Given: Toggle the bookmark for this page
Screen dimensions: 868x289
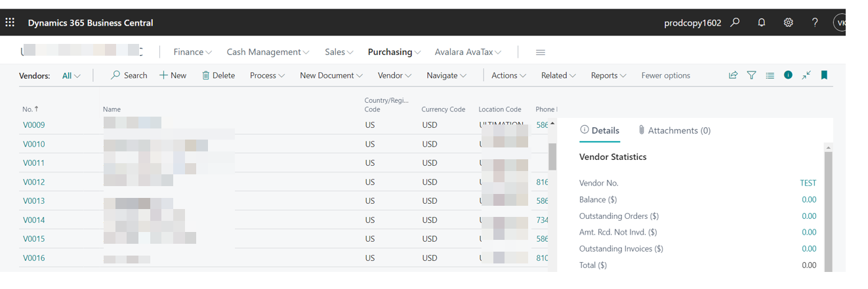Looking at the screenshot, I should 824,75.
